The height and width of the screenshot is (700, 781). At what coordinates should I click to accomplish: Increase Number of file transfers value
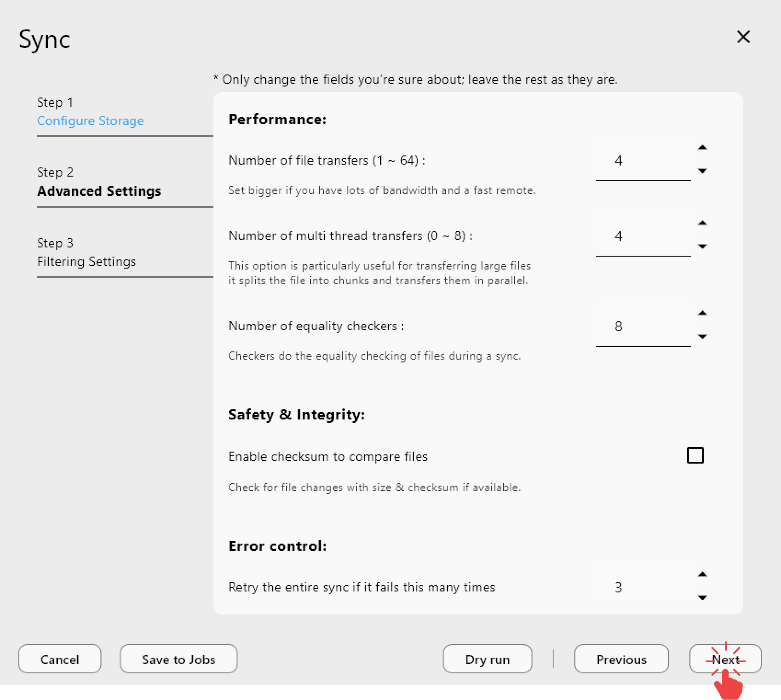pyautogui.click(x=703, y=147)
